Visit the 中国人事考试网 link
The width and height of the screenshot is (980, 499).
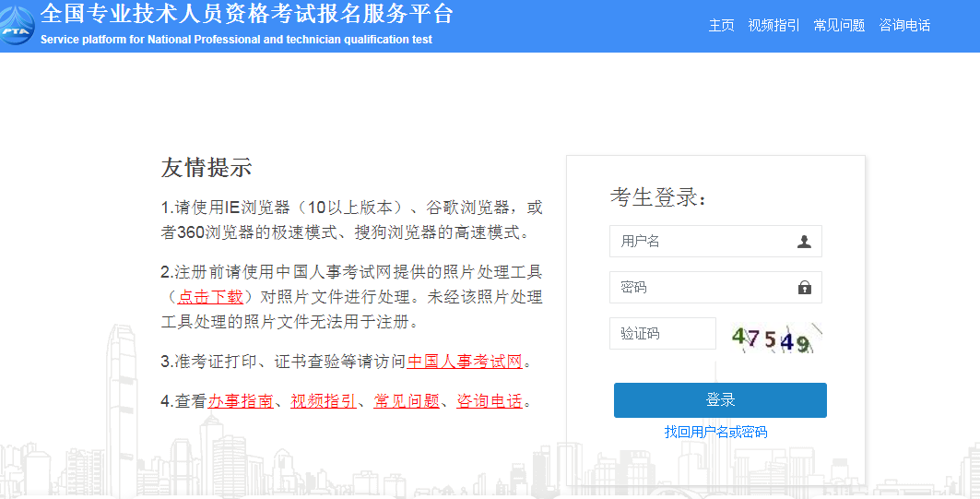(465, 362)
